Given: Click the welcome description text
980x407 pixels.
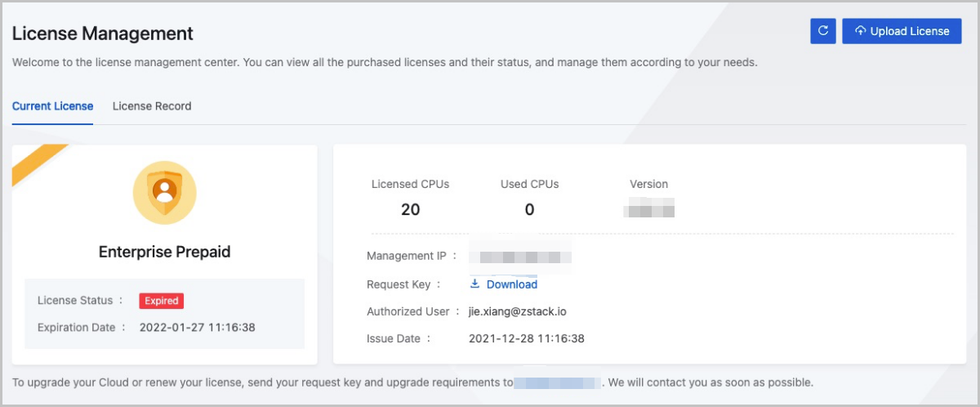Looking at the screenshot, I should 384,62.
